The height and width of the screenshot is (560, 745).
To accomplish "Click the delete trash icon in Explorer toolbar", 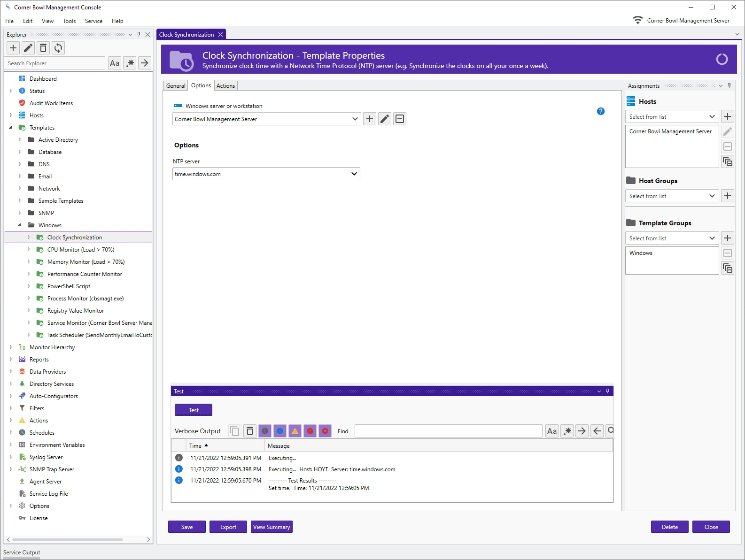I will (43, 48).
